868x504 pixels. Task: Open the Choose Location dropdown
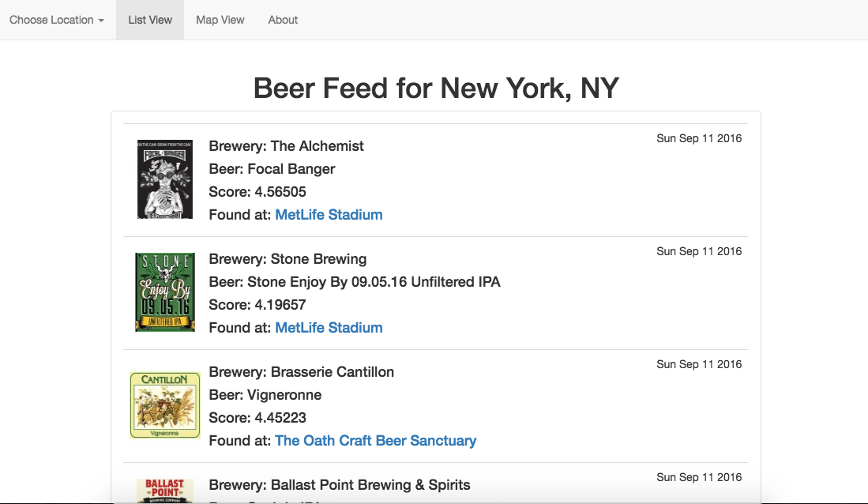(57, 20)
